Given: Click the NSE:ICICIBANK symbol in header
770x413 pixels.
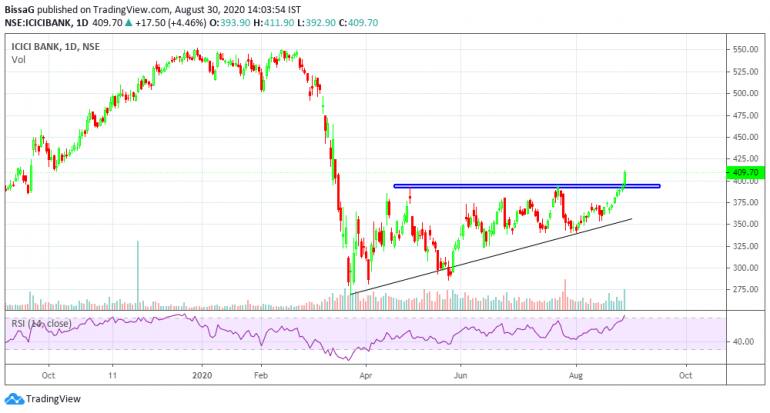Looking at the screenshot, I should [x=39, y=23].
